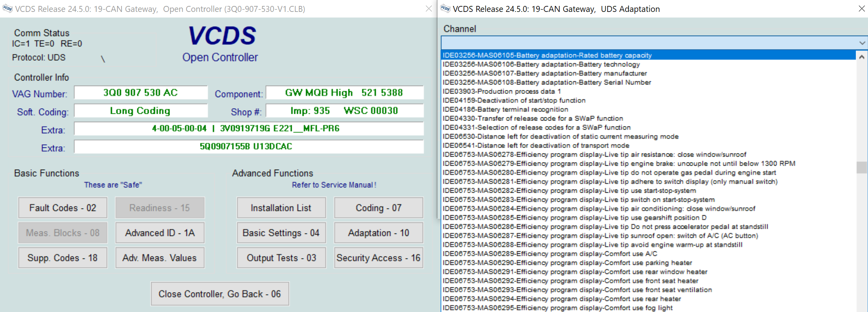868x312 pixels.
Task: Click the Readiness - 15 button
Action: tap(160, 208)
